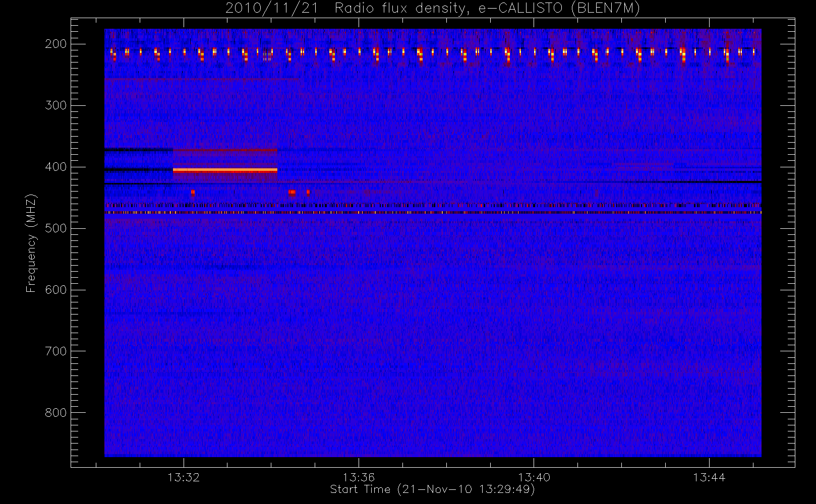816x504 pixels.
Task: Click the 'Start Time (21-Nov-10 13:29:49)' label
Action: click(x=432, y=489)
